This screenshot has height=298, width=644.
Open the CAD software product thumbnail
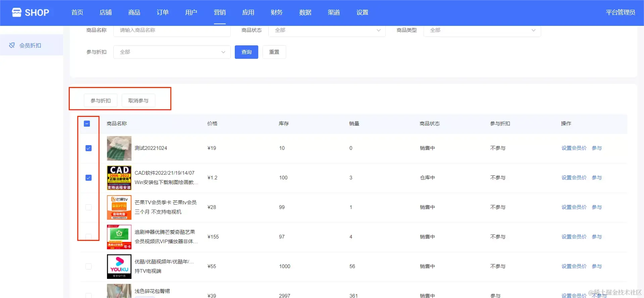point(119,178)
